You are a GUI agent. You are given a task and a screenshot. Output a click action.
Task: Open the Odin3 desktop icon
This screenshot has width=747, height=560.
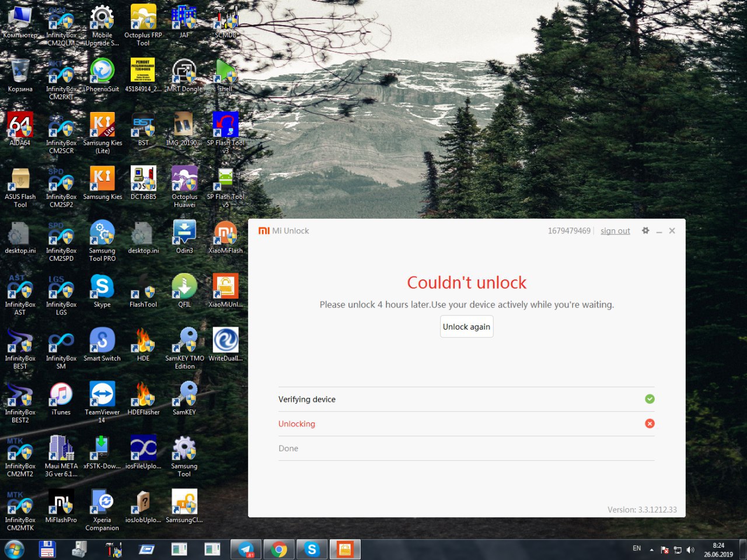click(x=184, y=237)
